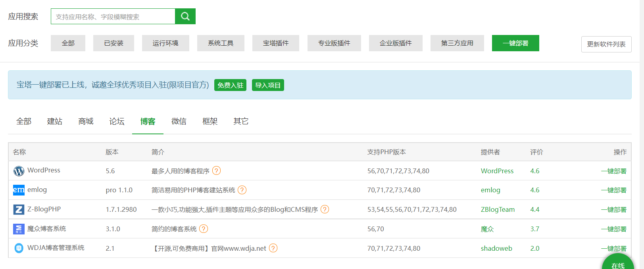Click the WDJA博客管理系统 name text
Image resolution: width=644 pixels, height=269 pixels.
pos(56,248)
